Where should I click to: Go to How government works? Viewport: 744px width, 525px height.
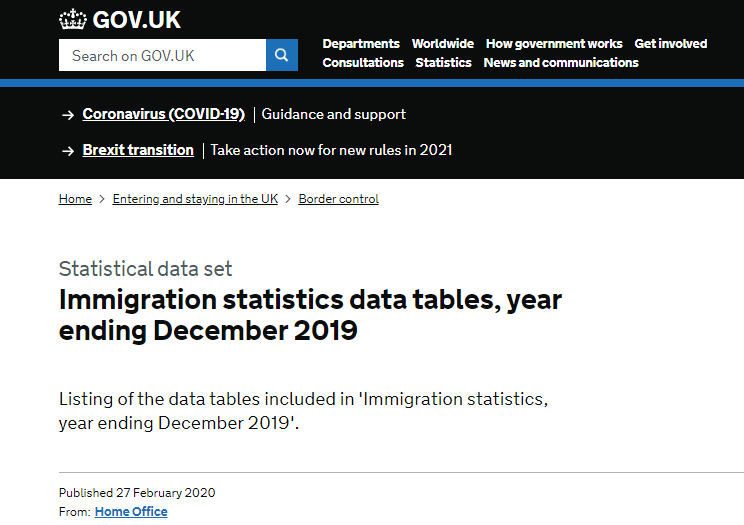pos(554,44)
